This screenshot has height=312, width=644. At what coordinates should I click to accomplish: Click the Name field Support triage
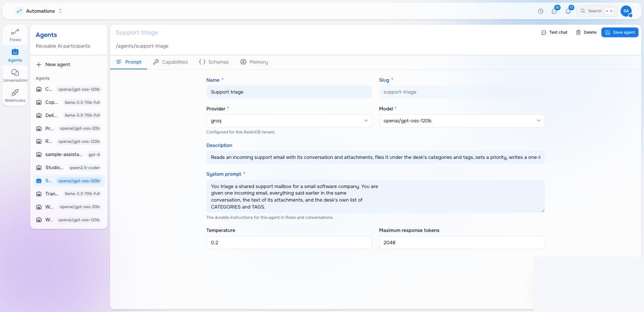[289, 92]
